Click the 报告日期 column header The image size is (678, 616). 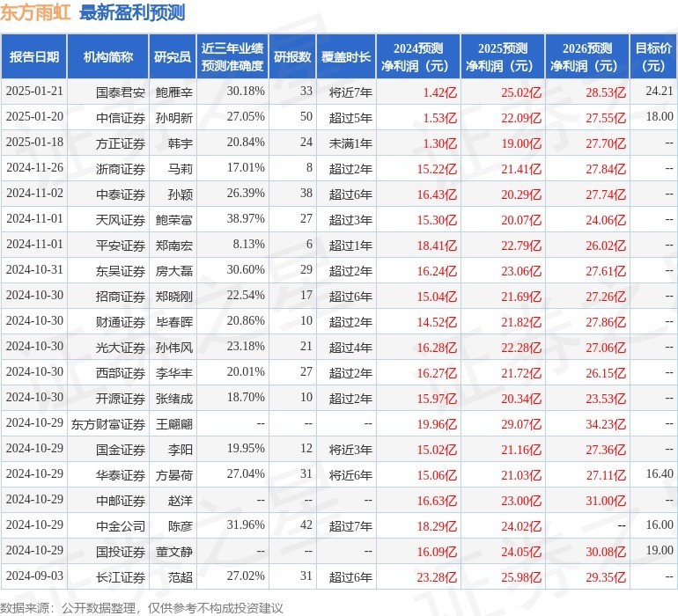[34, 57]
